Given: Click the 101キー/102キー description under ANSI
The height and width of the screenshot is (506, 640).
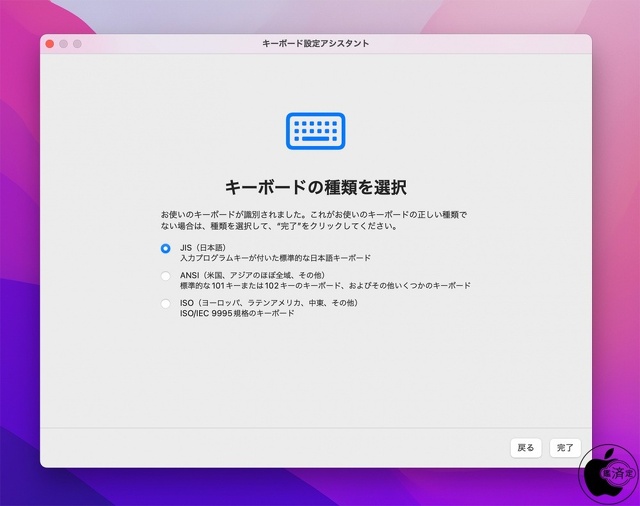Looking at the screenshot, I should 324,286.
